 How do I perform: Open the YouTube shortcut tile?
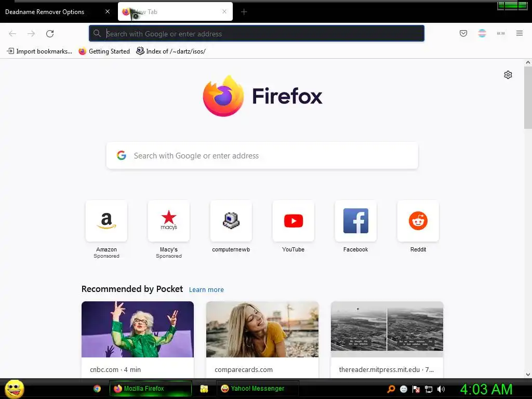click(293, 221)
